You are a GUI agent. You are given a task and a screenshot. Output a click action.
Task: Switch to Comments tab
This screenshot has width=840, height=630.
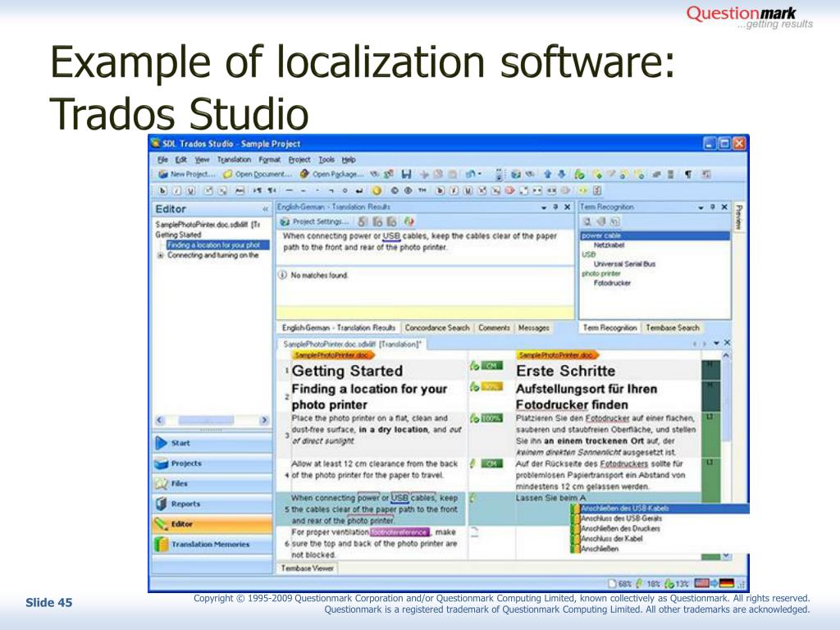[x=494, y=327]
